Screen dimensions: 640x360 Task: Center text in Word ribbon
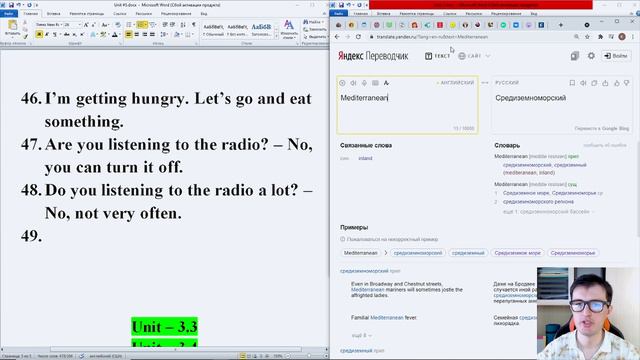coord(137,35)
